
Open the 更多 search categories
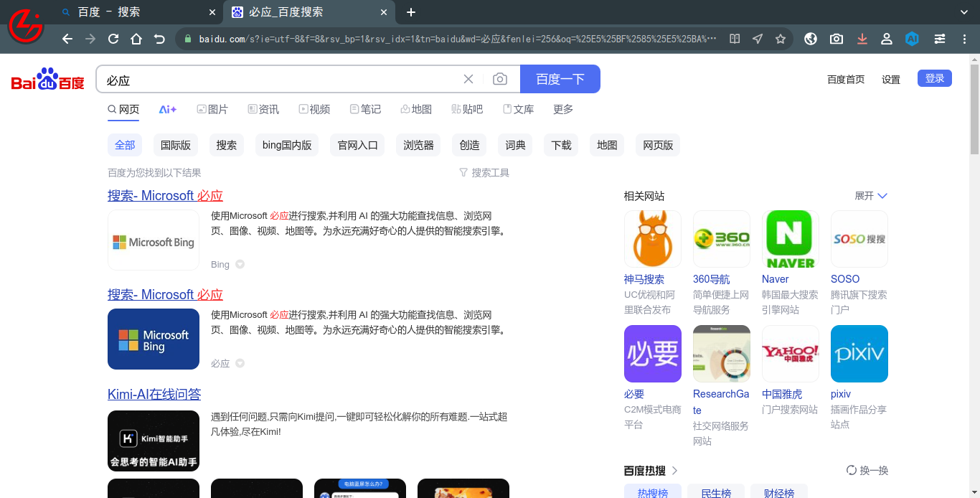click(x=563, y=109)
